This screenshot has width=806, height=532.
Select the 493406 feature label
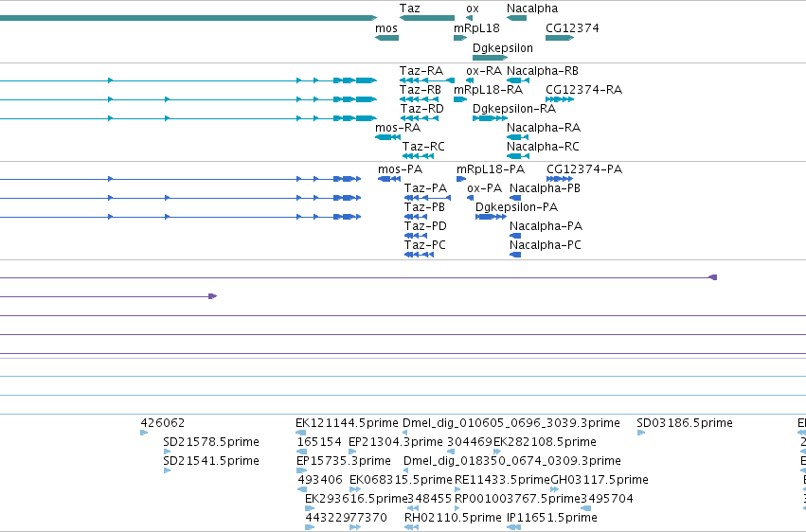320,480
